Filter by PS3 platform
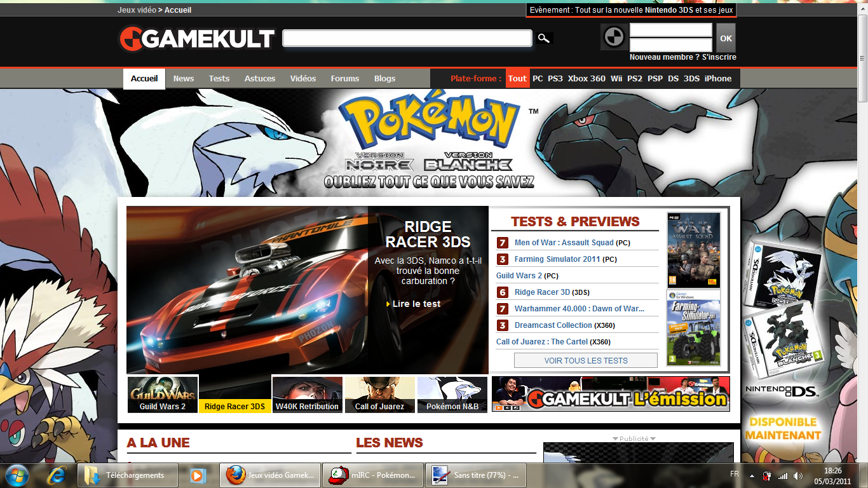The width and height of the screenshot is (868, 488). [555, 79]
